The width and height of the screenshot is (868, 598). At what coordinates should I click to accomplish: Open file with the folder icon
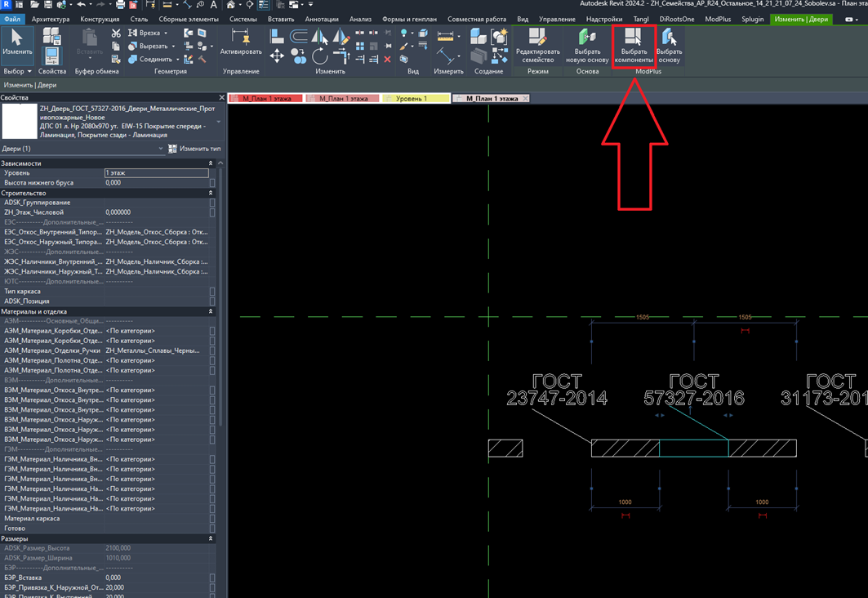coord(34,4)
